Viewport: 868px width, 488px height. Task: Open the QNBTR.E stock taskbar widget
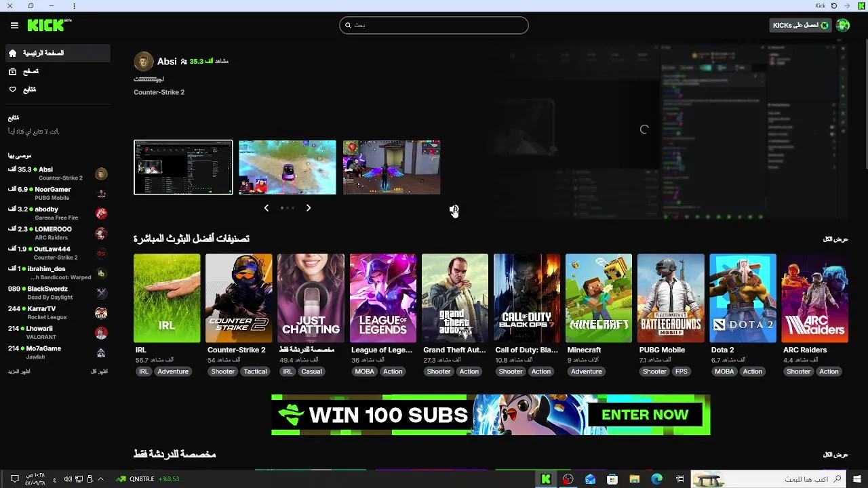coord(148,479)
